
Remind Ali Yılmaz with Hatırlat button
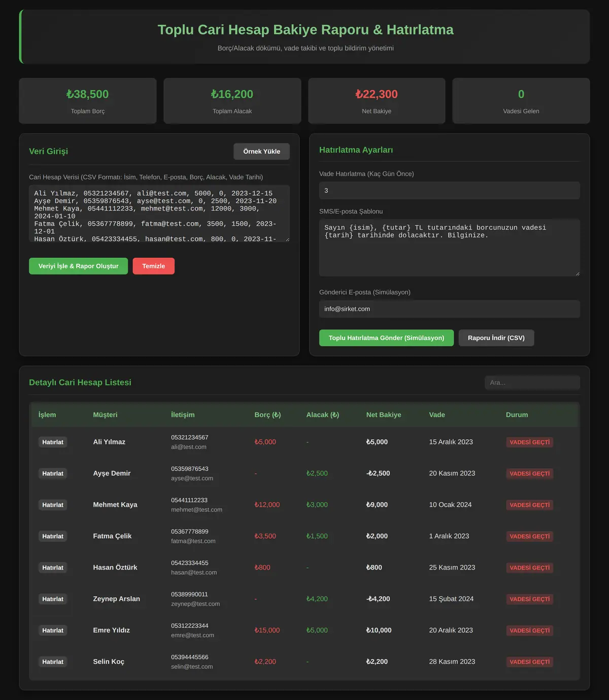(53, 442)
